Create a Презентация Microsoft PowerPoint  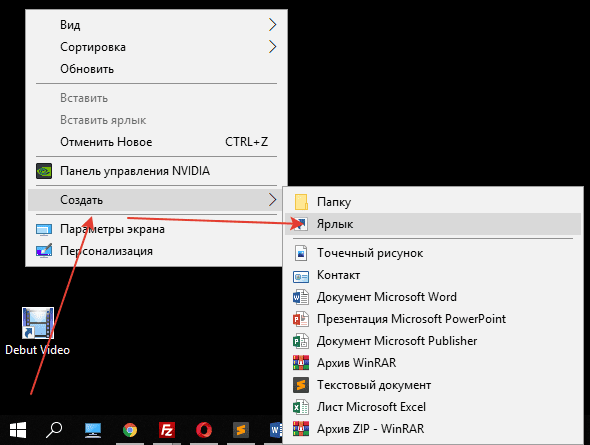[x=433, y=319]
